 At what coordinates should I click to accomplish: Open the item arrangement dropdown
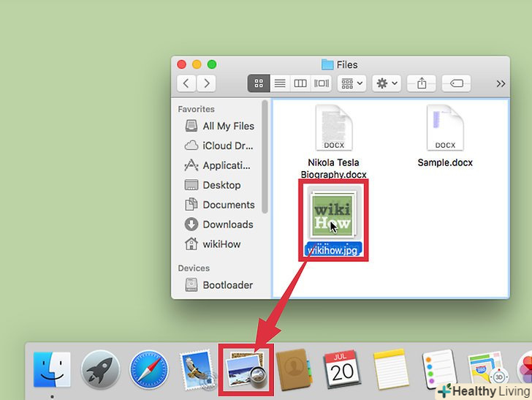coord(351,83)
